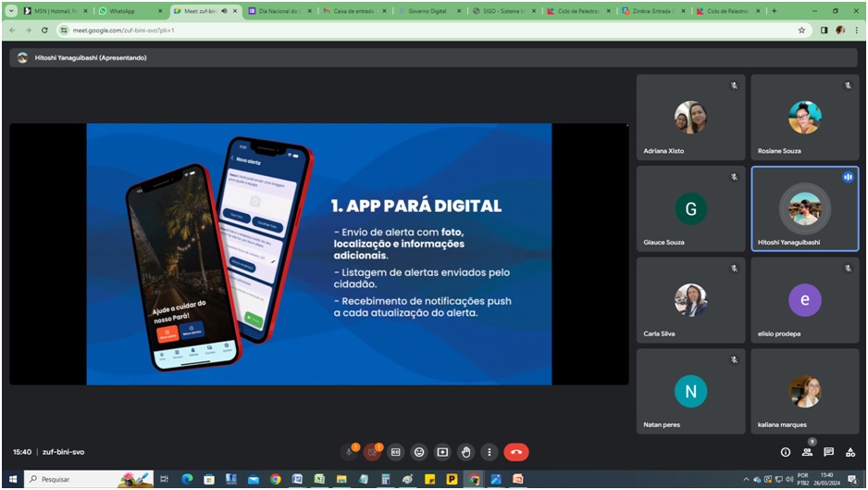Click the muted mic icon on Rosiane Souza tile
The image size is (868, 490).
click(848, 85)
